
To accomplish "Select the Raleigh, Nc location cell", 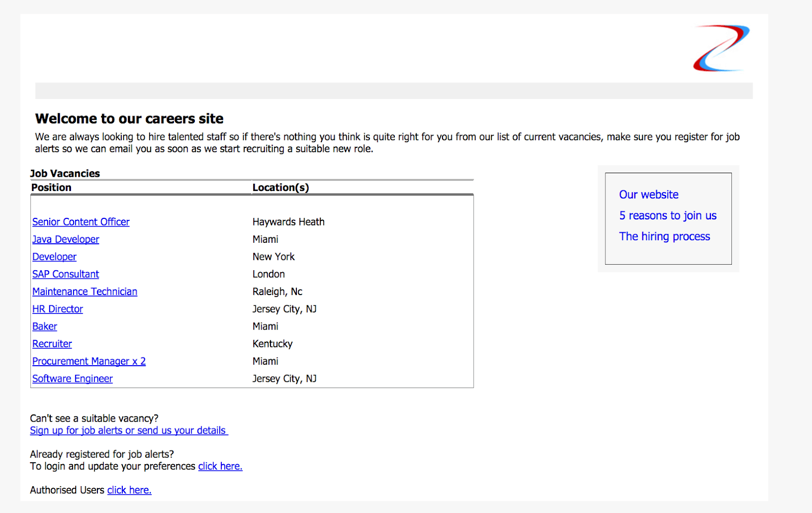I will pyautogui.click(x=277, y=292).
